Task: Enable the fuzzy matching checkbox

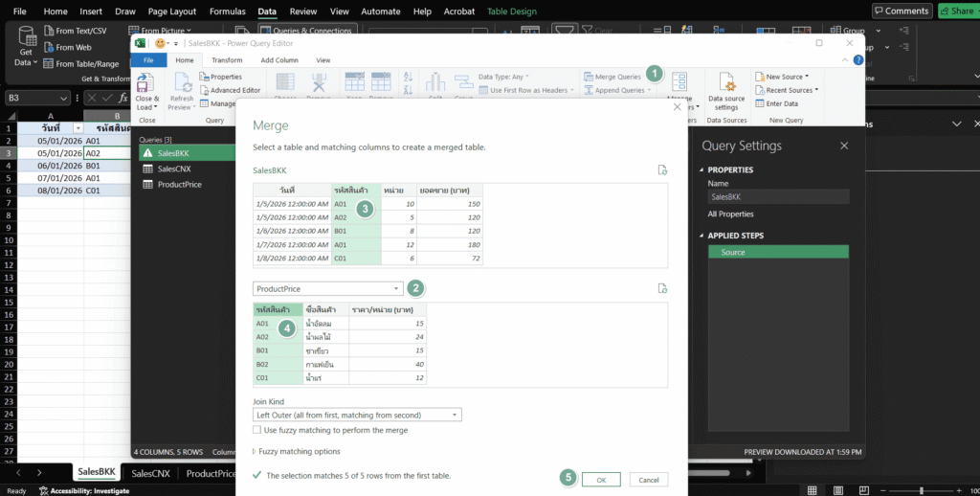Action: pos(256,430)
